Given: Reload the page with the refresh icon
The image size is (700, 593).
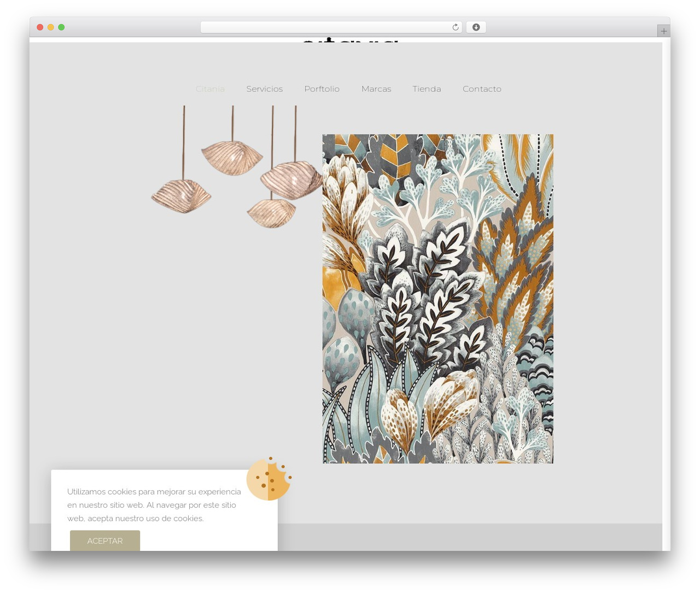Looking at the screenshot, I should coord(455,27).
